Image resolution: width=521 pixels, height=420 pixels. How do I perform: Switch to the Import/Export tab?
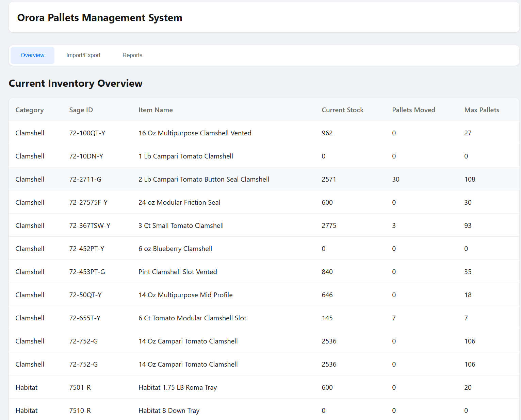pyautogui.click(x=83, y=55)
